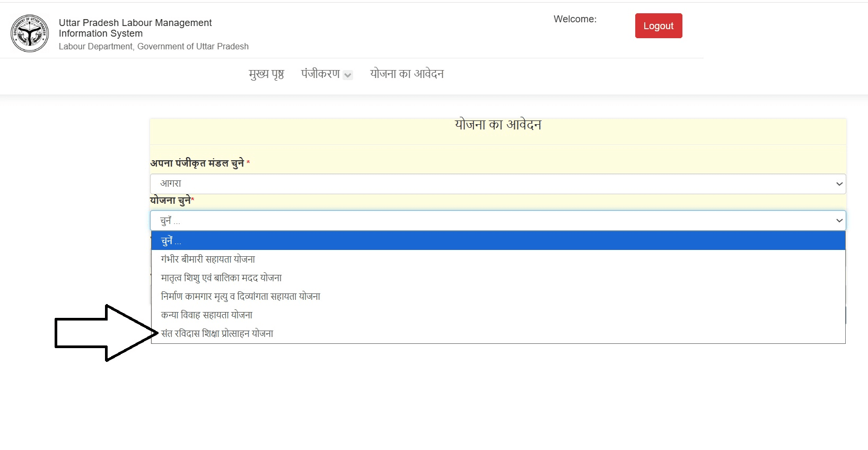Screen dimensions: 868x450
Task: Choose कन्या विवाह सहायता योजना from list
Action: click(206, 315)
